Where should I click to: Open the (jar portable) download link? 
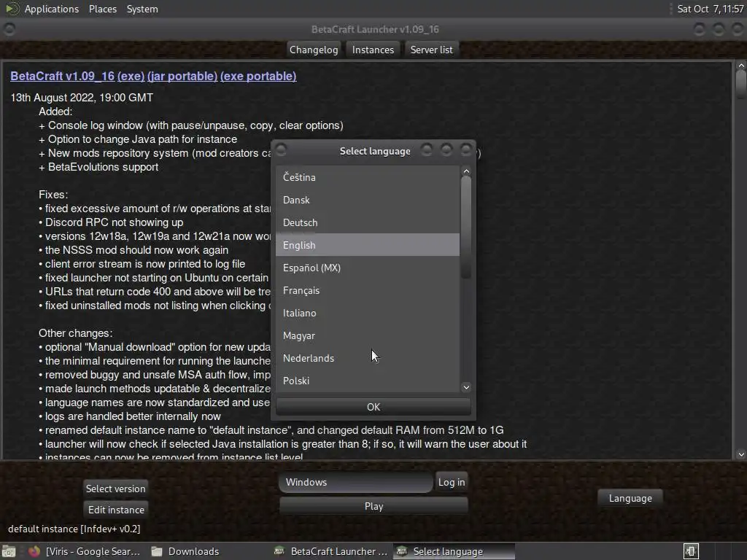tap(182, 76)
